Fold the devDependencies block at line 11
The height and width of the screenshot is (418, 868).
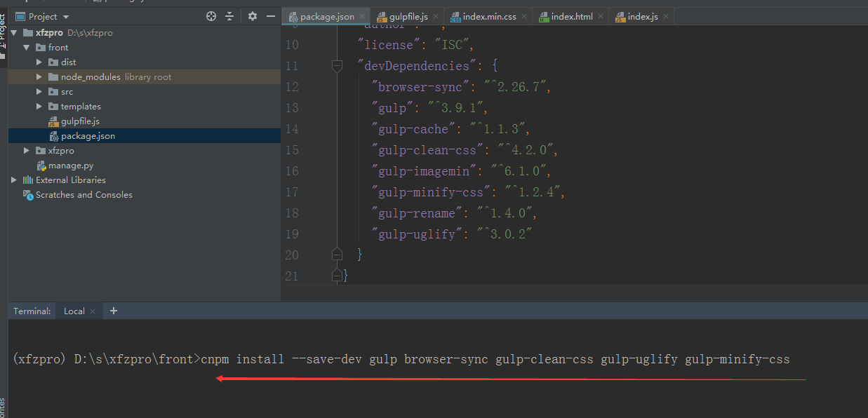click(337, 66)
